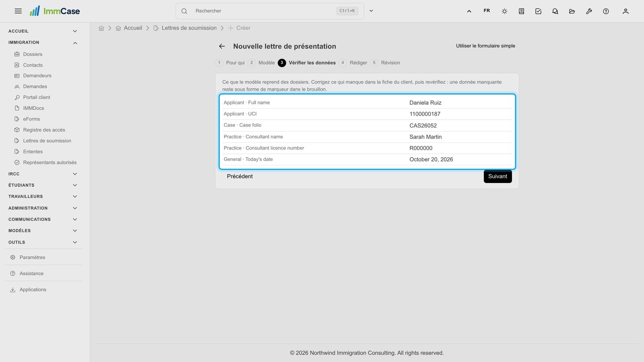The width and height of the screenshot is (644, 362).
Task: Go to step 5 Révision
Action: coord(386,63)
